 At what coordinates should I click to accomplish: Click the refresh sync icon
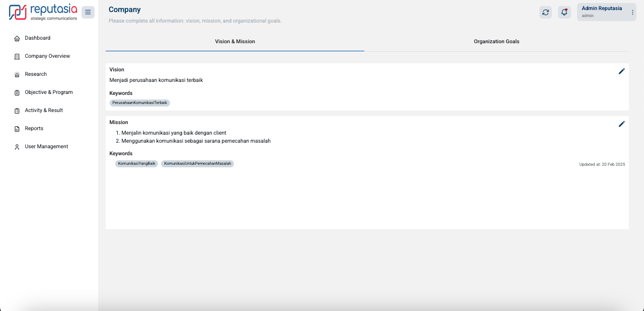pos(545,12)
